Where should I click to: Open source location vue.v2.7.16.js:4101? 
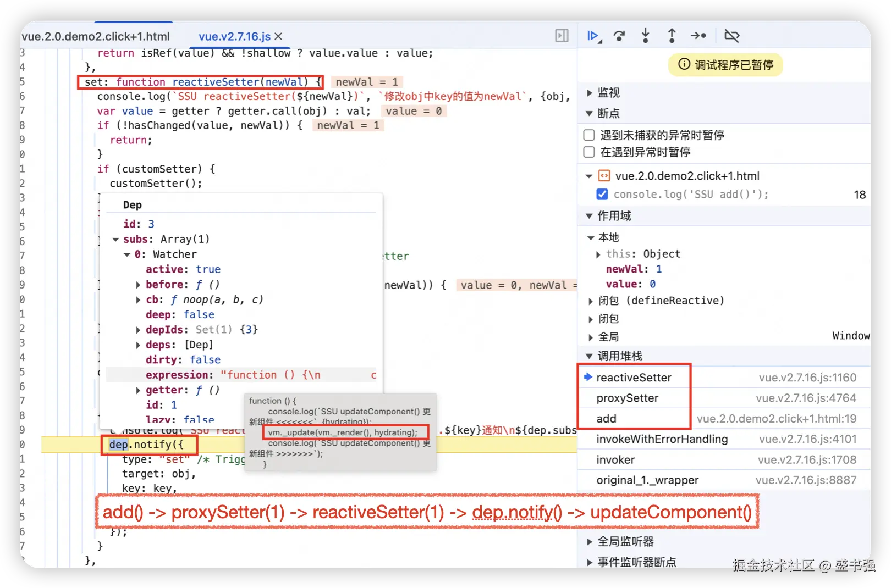click(808, 439)
